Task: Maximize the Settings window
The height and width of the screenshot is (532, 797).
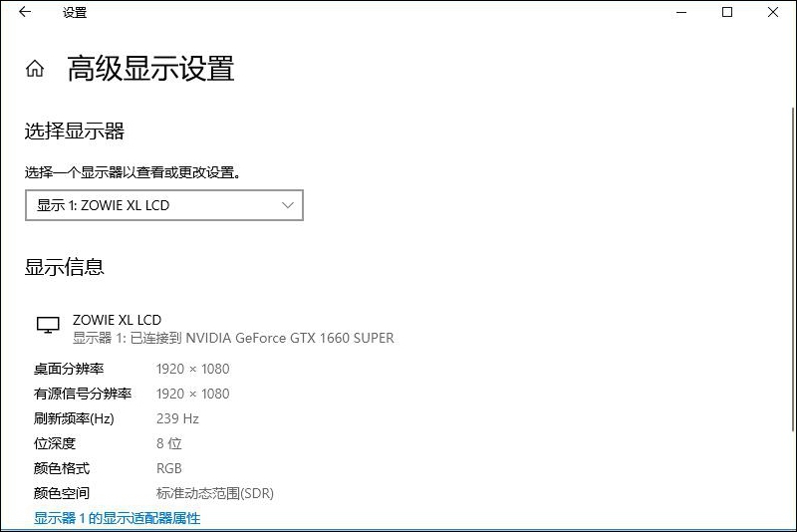Action: coord(727,12)
